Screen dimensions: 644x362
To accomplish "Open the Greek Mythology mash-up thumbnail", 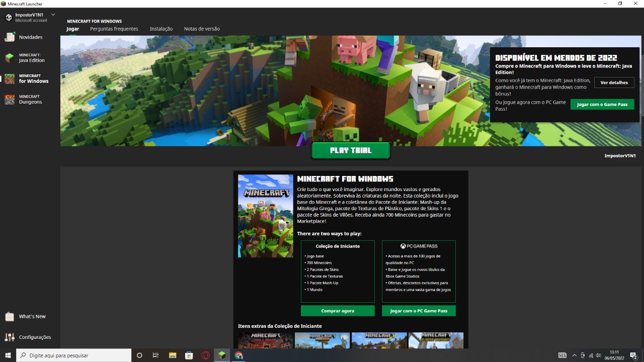I will click(x=322, y=340).
